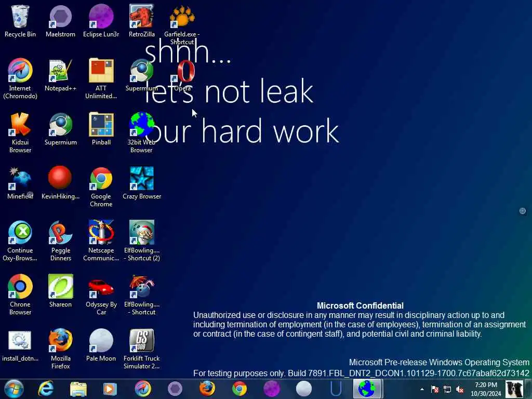Show hidden system tray icons

click(422, 389)
